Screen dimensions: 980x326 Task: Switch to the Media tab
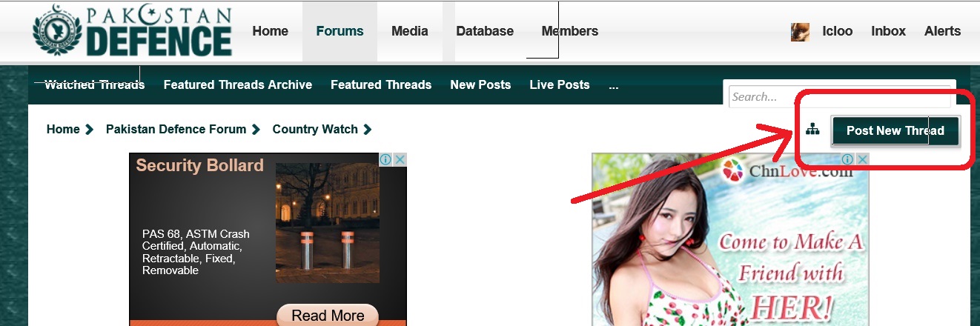click(x=410, y=31)
